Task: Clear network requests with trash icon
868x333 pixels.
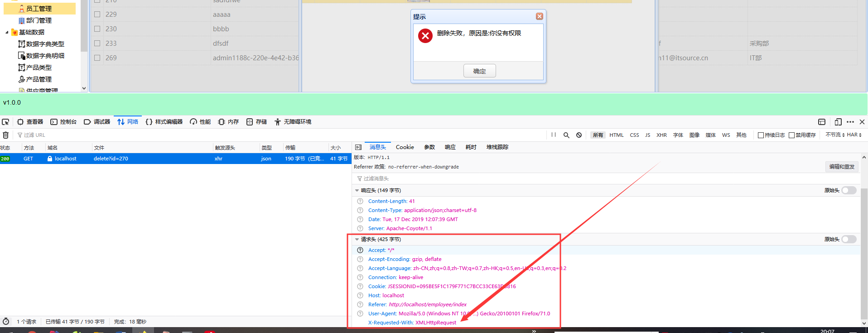Action: (x=6, y=135)
